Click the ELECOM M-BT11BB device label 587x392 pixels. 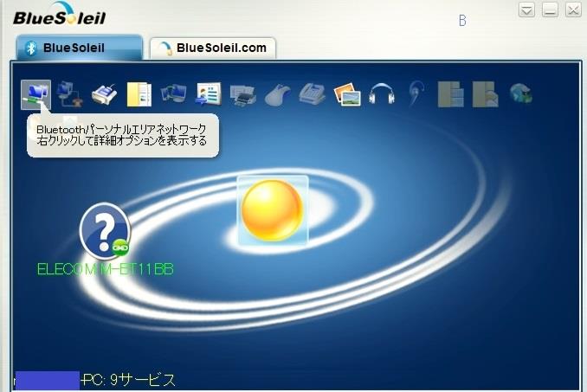(106, 269)
